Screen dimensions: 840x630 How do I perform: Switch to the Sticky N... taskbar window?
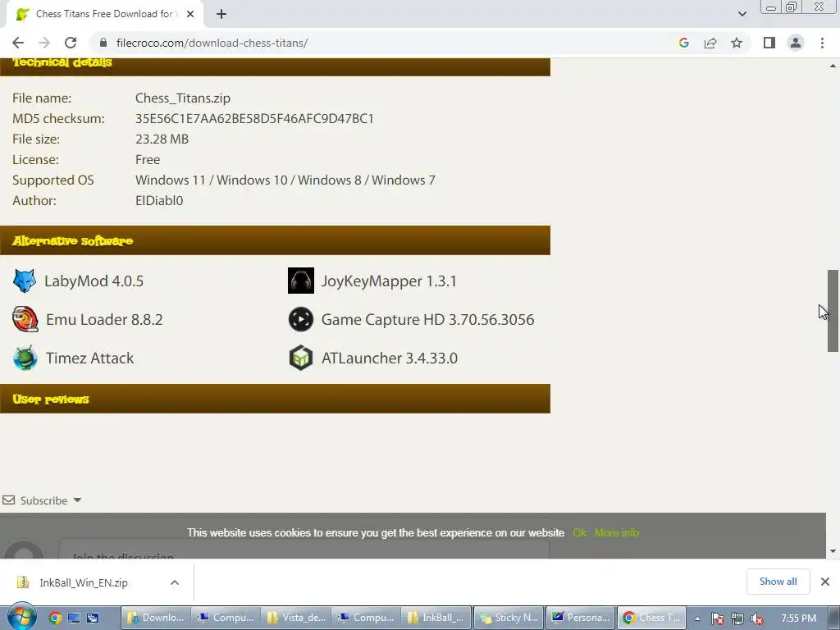click(x=509, y=618)
